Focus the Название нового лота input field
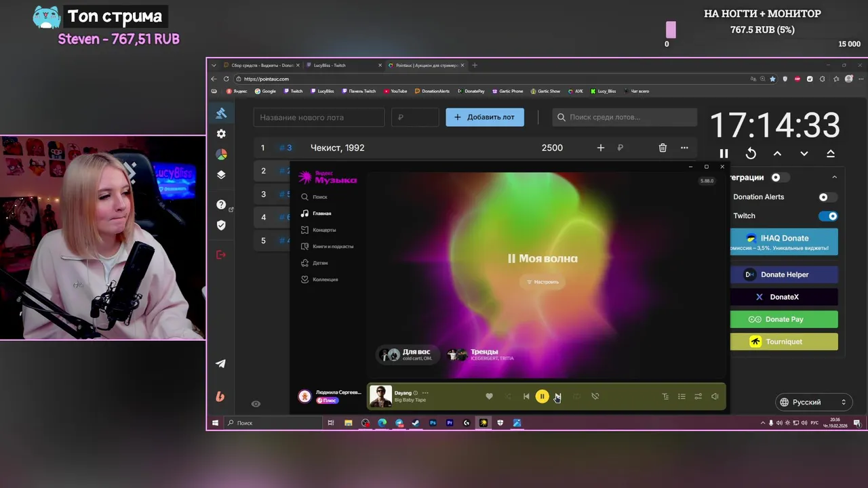Viewport: 868px width, 488px height. (x=319, y=117)
